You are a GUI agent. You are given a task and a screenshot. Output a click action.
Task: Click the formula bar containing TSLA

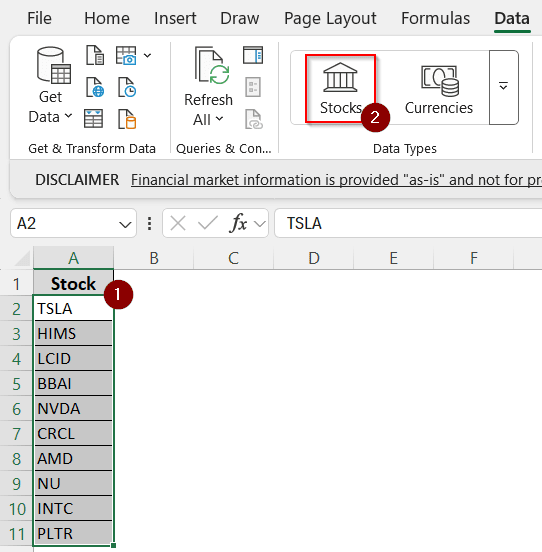(x=408, y=223)
